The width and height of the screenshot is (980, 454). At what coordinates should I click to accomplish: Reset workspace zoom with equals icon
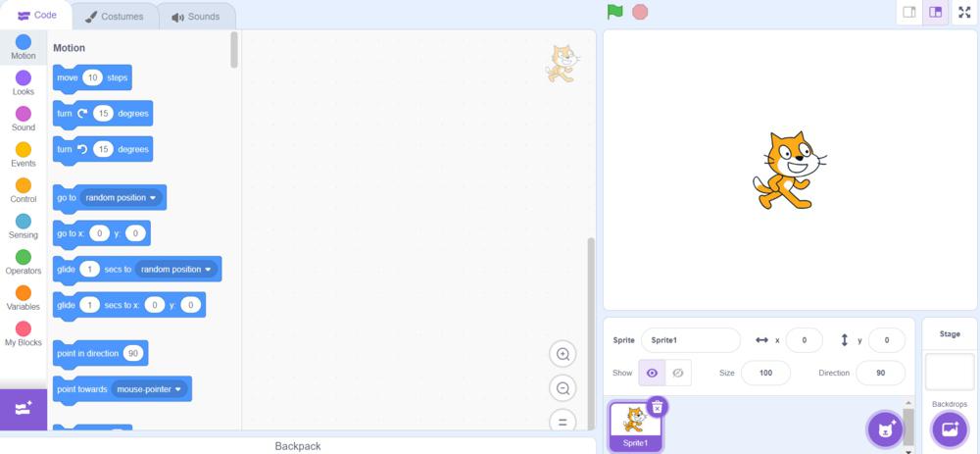click(x=563, y=421)
